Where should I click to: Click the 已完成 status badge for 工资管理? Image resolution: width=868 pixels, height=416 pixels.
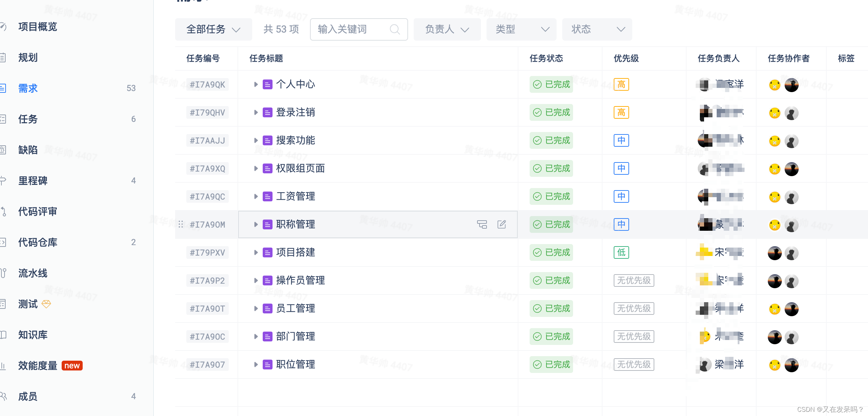[x=551, y=196]
